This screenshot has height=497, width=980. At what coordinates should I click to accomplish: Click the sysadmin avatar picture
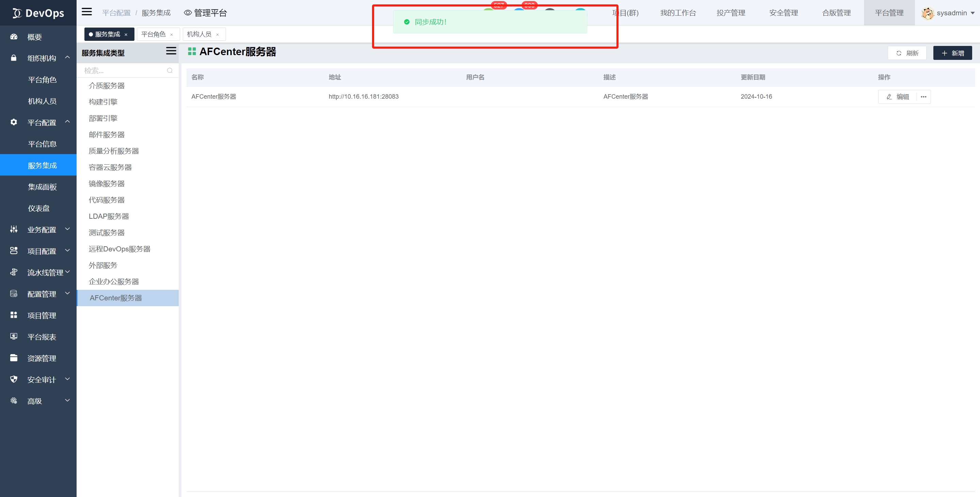click(x=928, y=13)
